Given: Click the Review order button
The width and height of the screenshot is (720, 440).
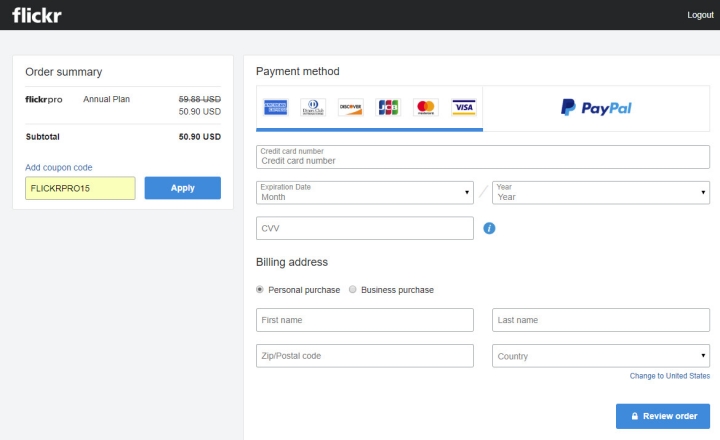Looking at the screenshot, I should pyautogui.click(x=663, y=416).
